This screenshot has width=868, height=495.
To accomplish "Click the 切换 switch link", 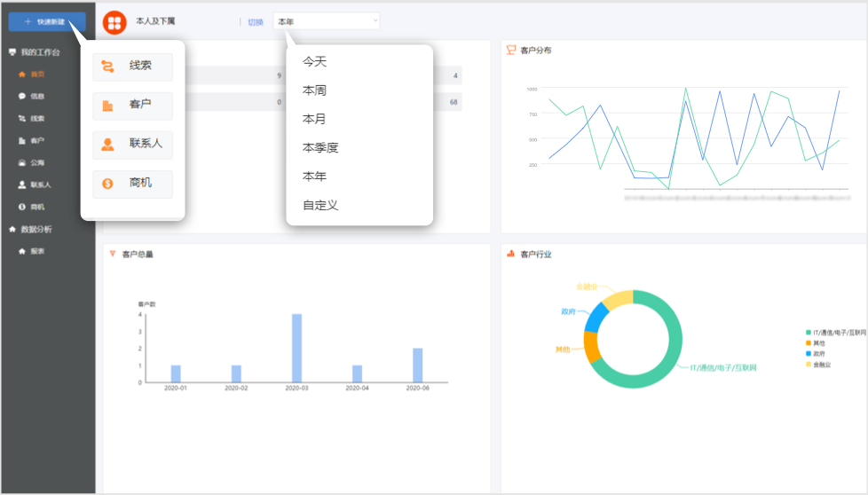I will (x=256, y=21).
